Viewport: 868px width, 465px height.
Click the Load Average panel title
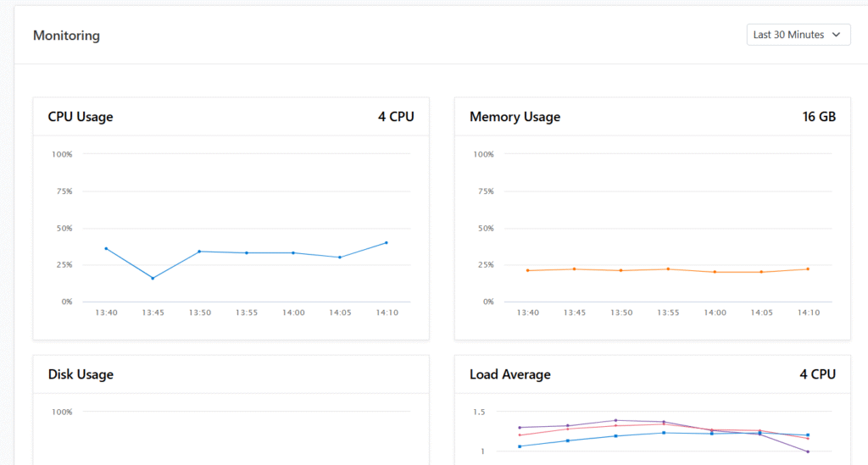(x=509, y=374)
